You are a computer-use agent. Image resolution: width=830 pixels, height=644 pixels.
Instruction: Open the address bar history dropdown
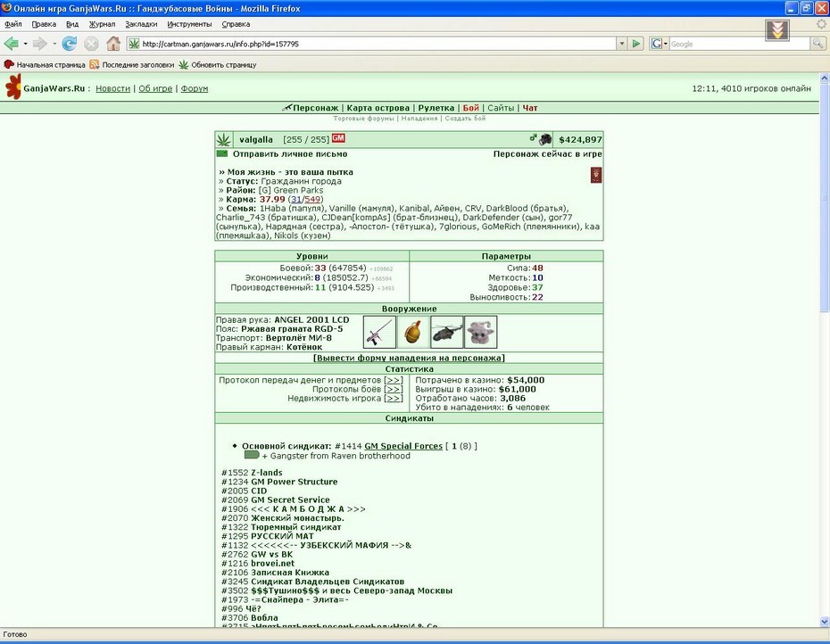pyautogui.click(x=622, y=44)
